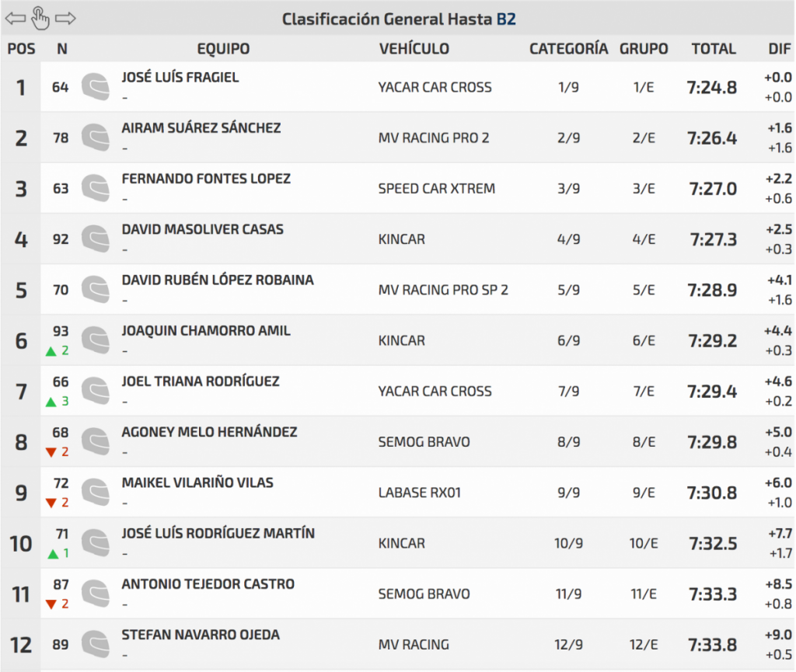Click helmet icon beside José Luís Fragiel
The width and height of the screenshot is (796, 672).
click(96, 87)
